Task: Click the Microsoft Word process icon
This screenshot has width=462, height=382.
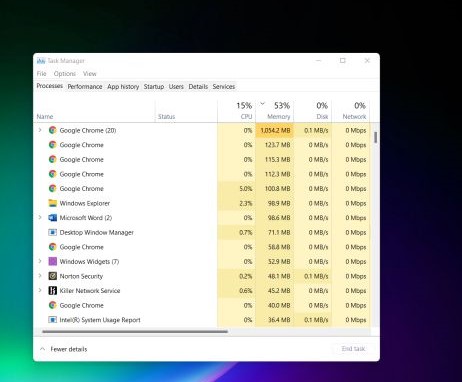Action: coord(53,218)
